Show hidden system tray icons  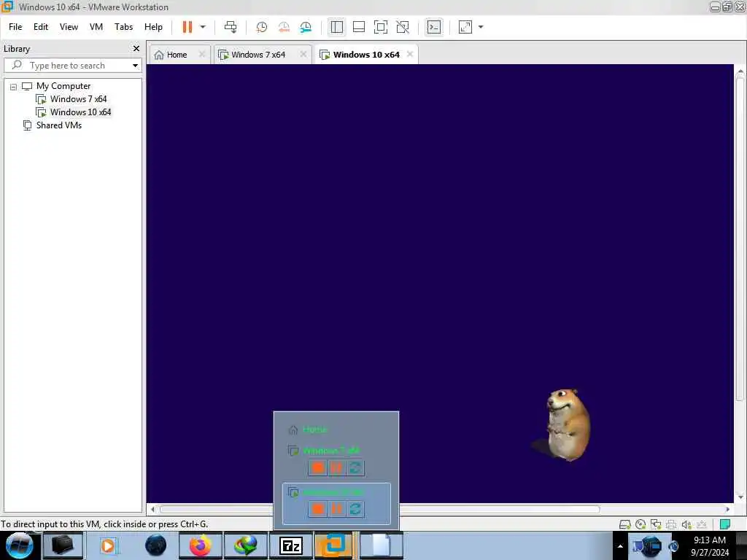tap(620, 546)
